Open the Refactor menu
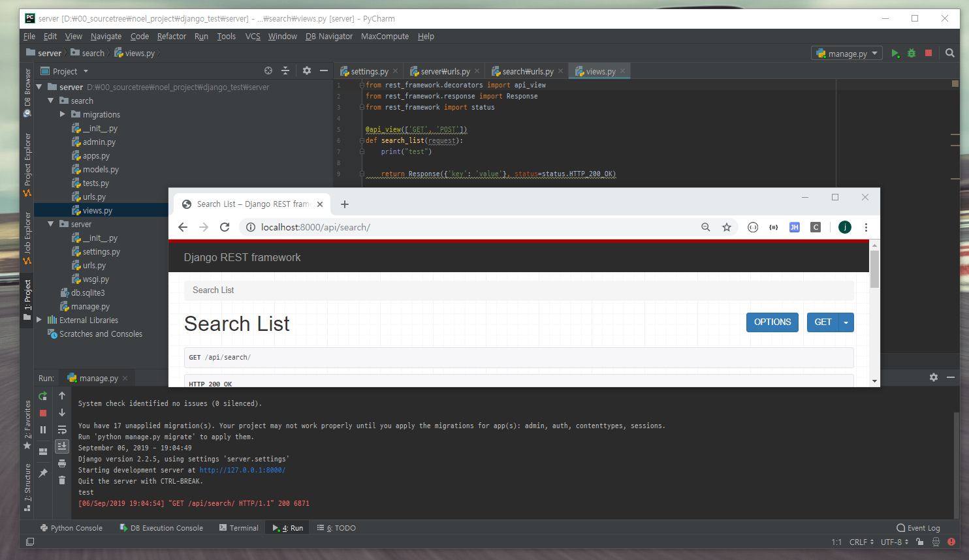Viewport: 969px width, 560px height. point(172,37)
